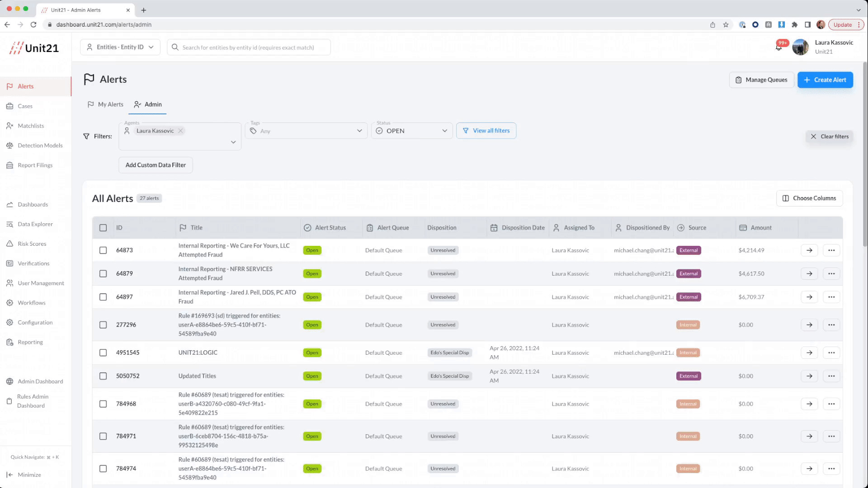
Task: Open the three-dot menu for alert 277296
Action: [x=831, y=325]
